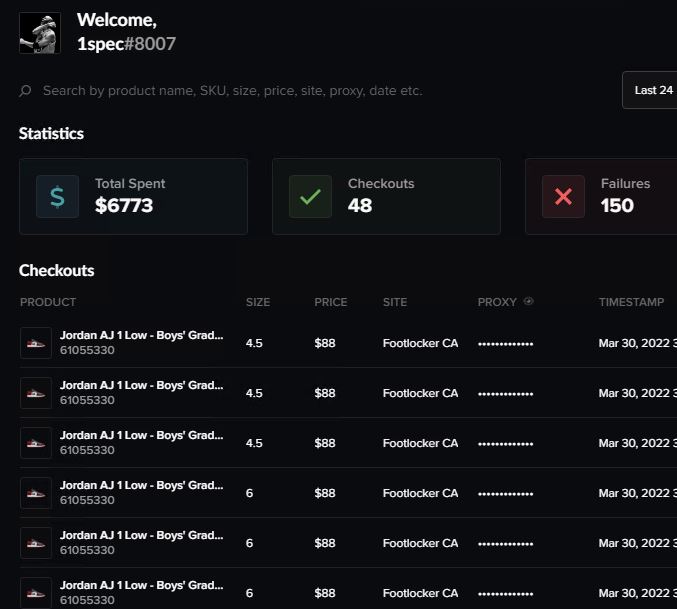
Task: Click the search magnifier icon
Action: 25,91
